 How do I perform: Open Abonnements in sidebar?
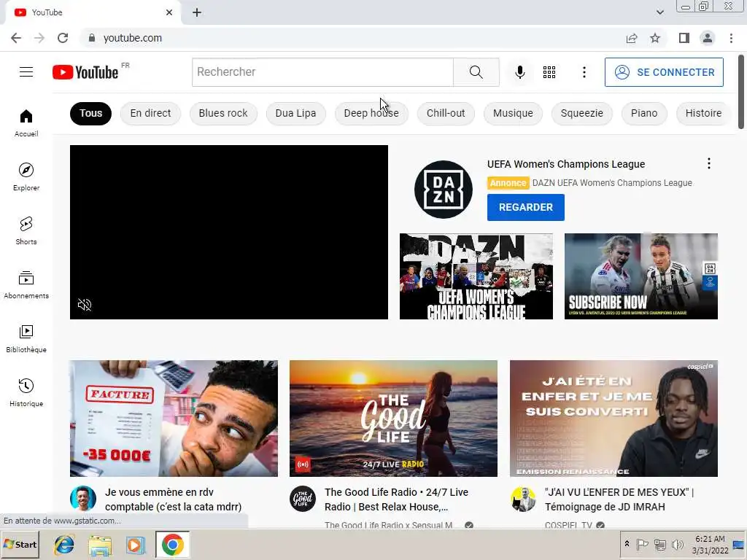pos(26,285)
